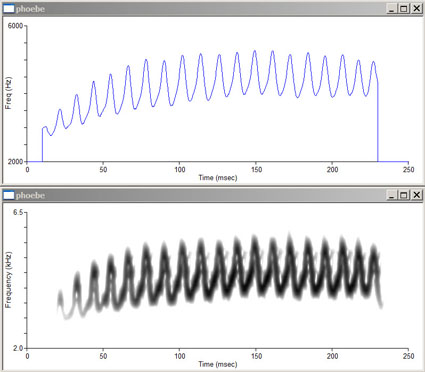425x372 pixels.
Task: Minimize the lower phoebe spectrogram window
Action: pos(391,195)
